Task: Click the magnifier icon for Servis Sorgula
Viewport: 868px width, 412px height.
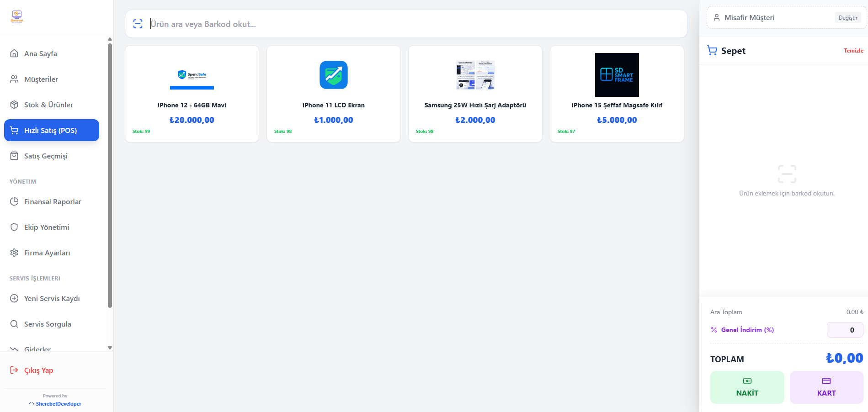Action: point(14,324)
